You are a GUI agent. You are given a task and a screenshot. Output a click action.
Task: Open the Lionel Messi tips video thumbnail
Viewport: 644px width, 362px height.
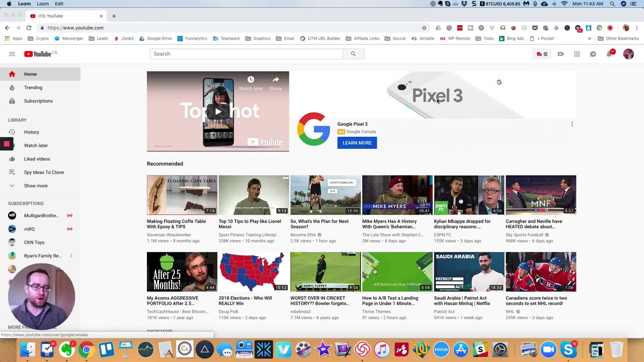click(254, 195)
